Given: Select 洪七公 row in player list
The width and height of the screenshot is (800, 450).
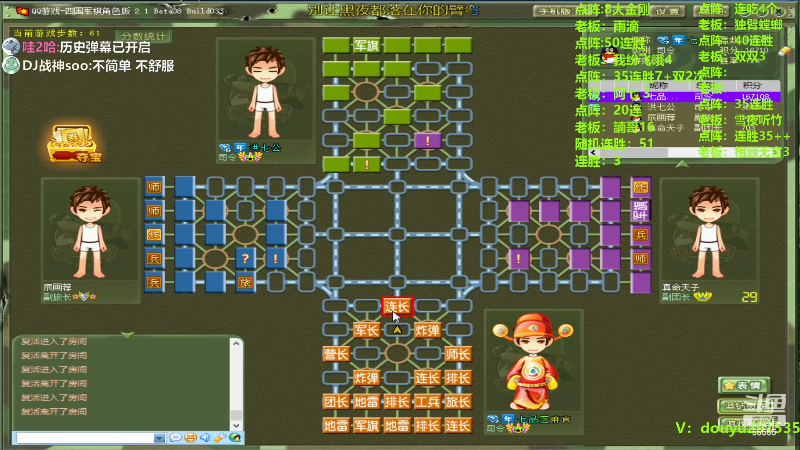Looking at the screenshot, I should (x=684, y=107).
